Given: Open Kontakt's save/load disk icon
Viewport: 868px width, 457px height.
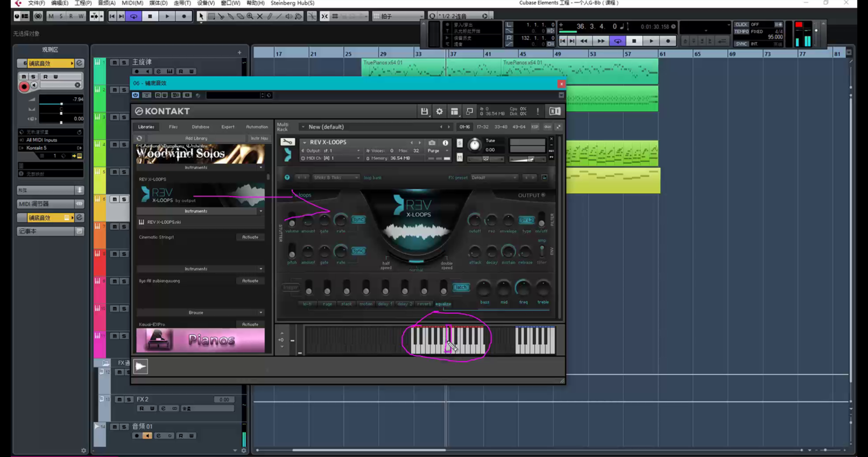Looking at the screenshot, I should [424, 111].
